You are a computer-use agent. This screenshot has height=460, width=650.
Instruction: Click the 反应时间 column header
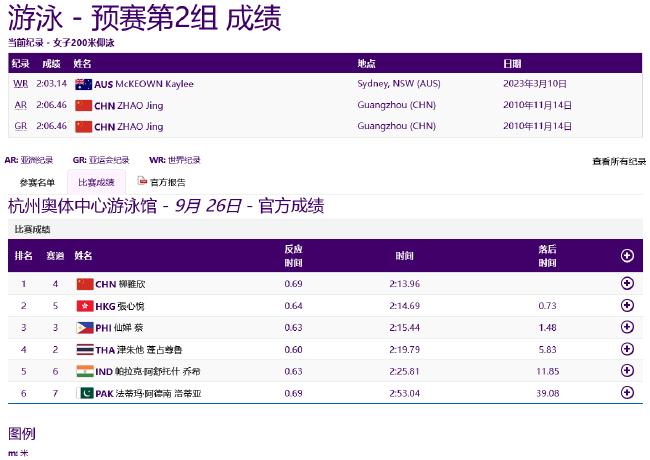[x=293, y=256]
